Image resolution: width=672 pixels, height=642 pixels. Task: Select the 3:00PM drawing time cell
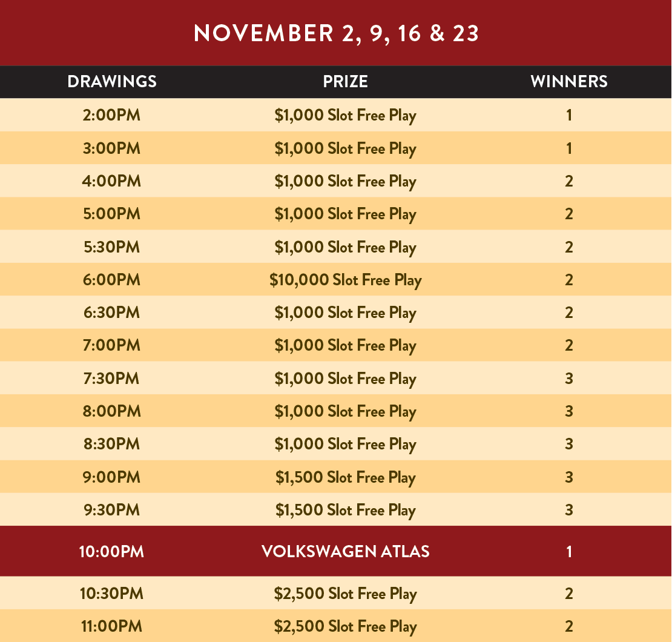point(111,148)
